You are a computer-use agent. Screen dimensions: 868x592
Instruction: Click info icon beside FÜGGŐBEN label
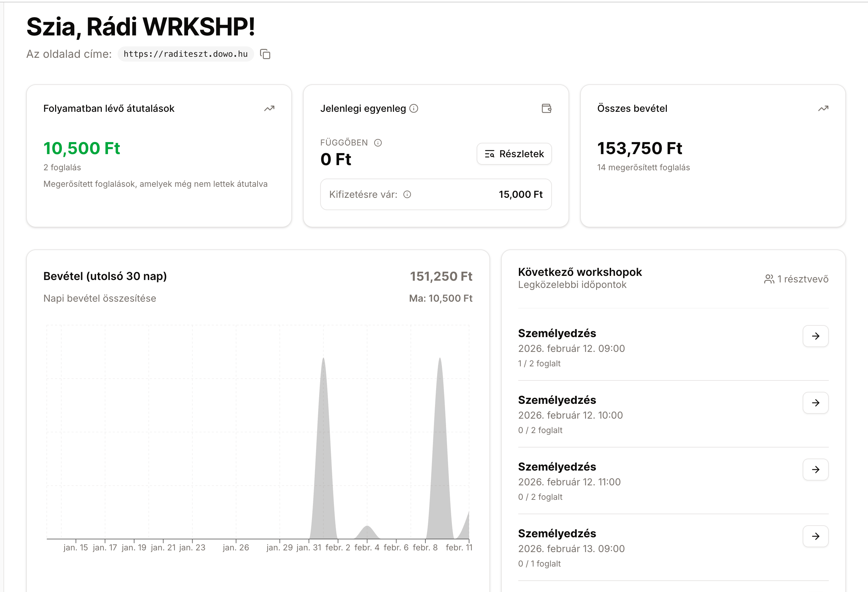point(378,143)
